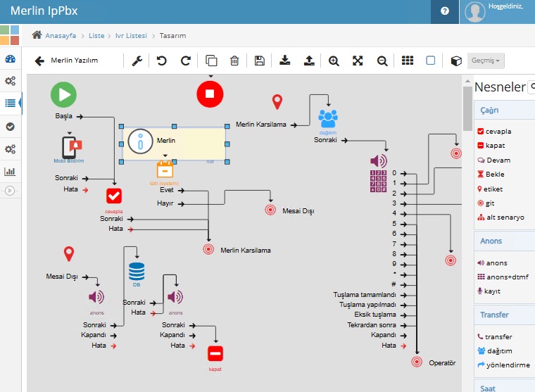The width and height of the screenshot is (535, 392).
Task: Open the Geçmiş dropdown
Action: click(x=486, y=61)
